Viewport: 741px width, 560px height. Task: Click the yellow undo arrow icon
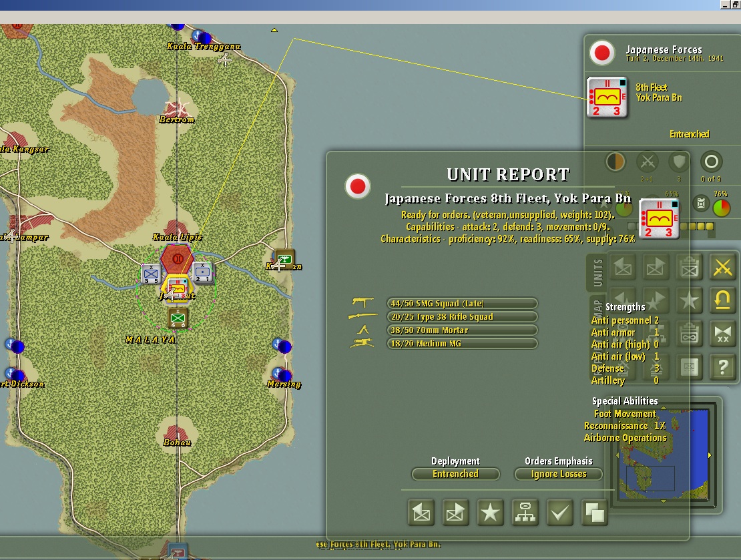pyautogui.click(x=722, y=300)
